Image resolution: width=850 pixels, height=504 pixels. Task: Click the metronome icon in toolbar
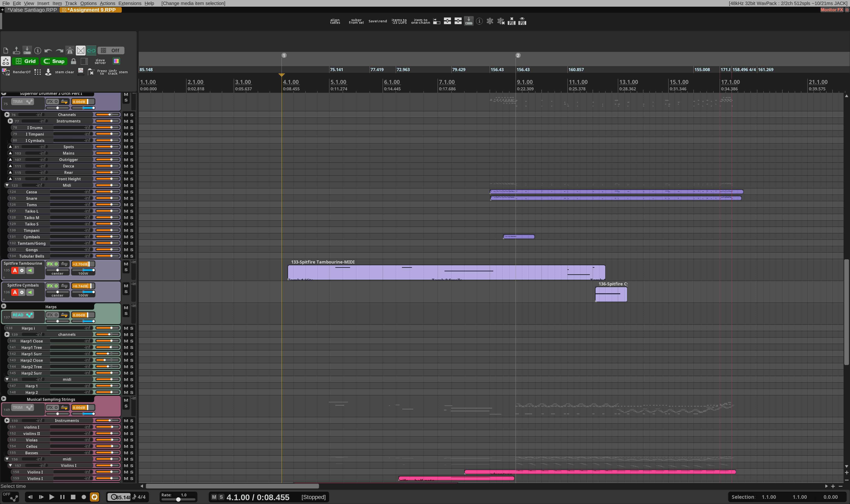tap(70, 51)
